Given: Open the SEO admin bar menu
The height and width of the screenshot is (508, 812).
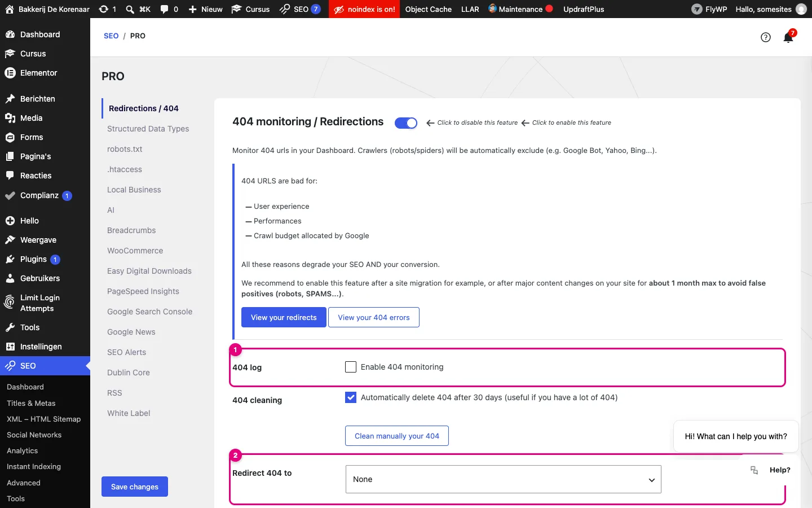Looking at the screenshot, I should tap(300, 9).
